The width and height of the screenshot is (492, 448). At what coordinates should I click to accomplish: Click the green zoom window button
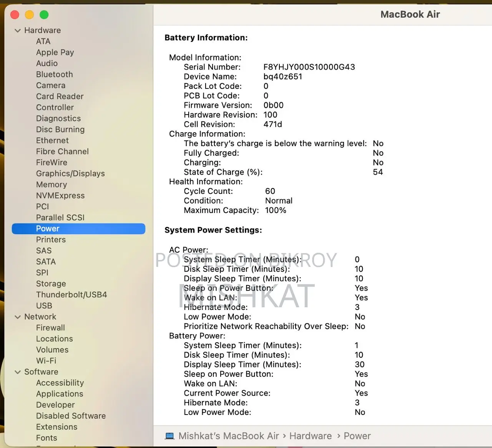point(44,15)
